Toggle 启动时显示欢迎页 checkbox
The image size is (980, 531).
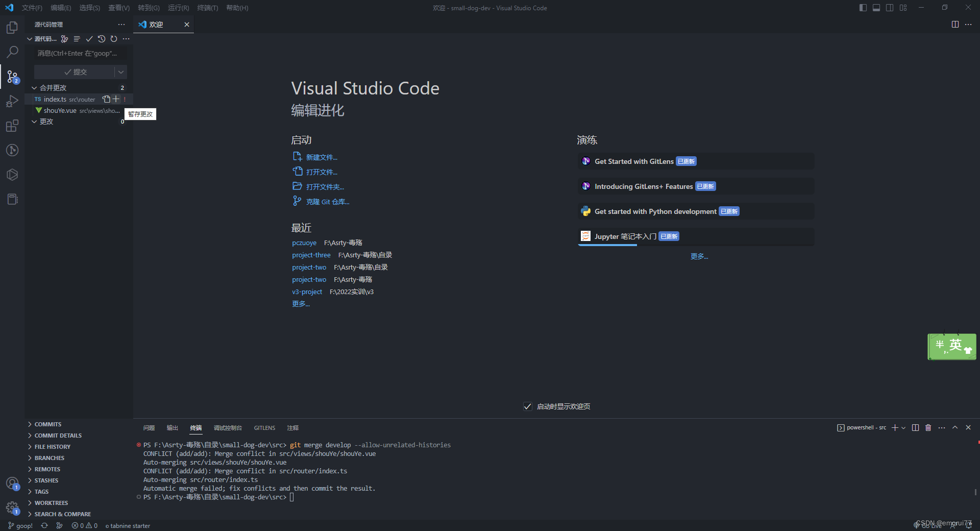tap(528, 406)
